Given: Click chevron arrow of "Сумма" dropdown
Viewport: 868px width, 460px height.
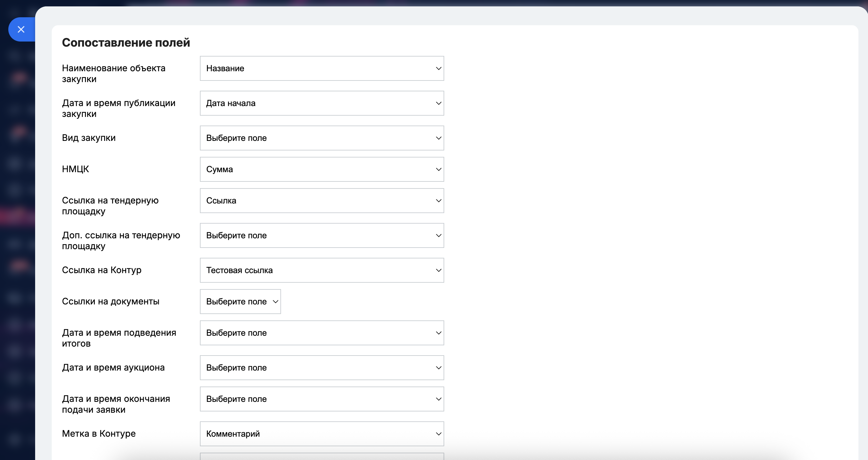Looking at the screenshot, I should tap(438, 170).
